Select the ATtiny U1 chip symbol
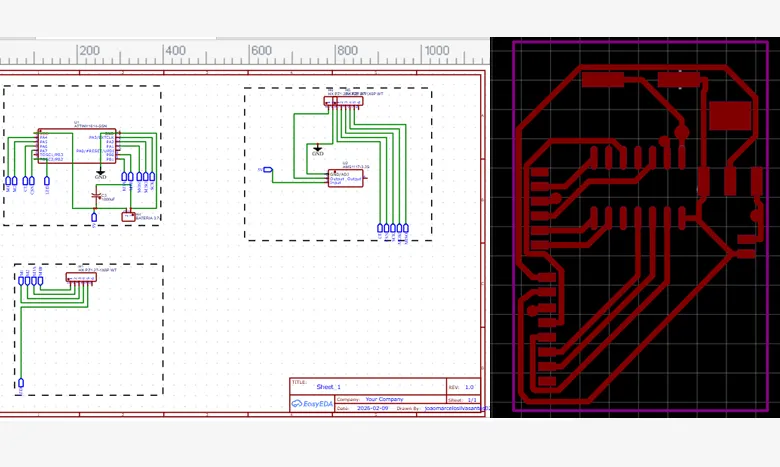The width and height of the screenshot is (780, 467). click(x=77, y=146)
